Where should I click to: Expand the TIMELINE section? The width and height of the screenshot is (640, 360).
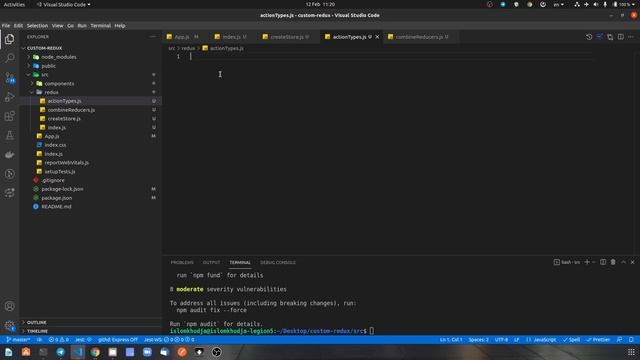tap(37, 331)
